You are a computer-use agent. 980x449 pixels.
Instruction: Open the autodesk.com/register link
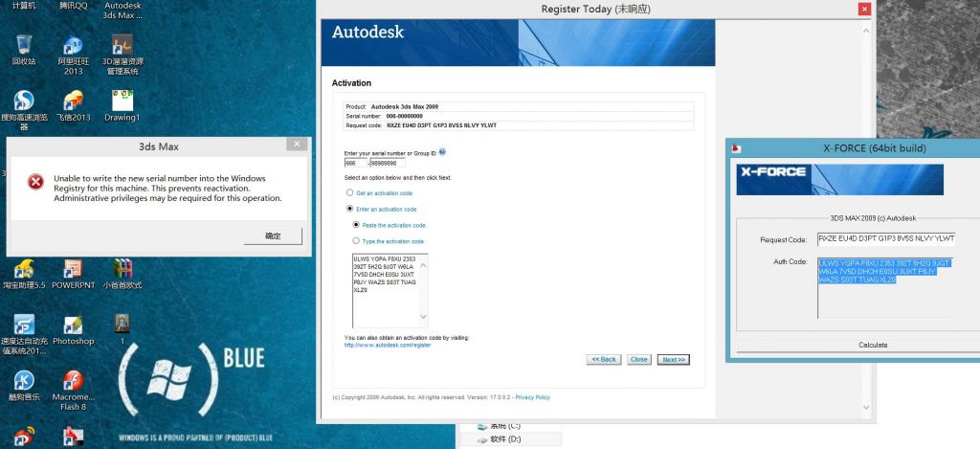[388, 346]
